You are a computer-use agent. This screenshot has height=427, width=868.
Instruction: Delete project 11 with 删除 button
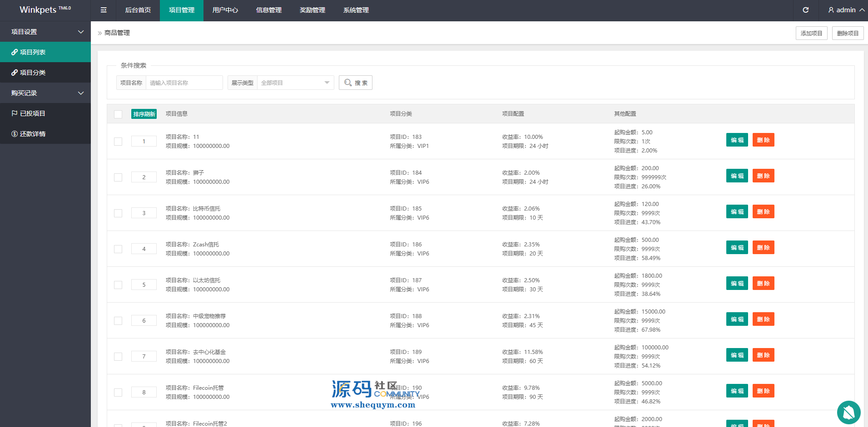coord(763,140)
